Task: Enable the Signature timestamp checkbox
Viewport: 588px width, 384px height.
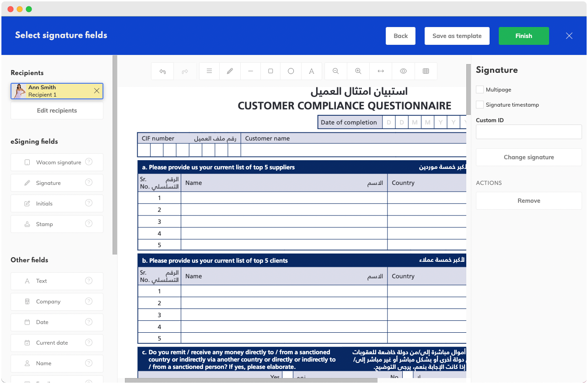Action: coord(480,105)
